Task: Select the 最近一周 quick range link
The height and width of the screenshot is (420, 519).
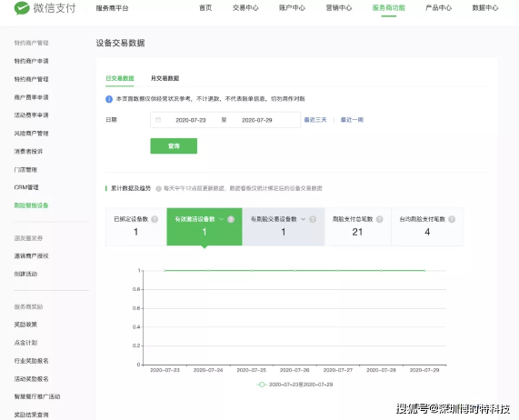Action: tap(352, 120)
